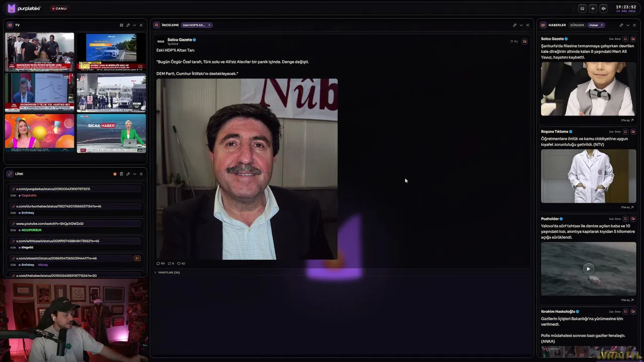The height and width of the screenshot is (362, 644).
Task: Edit the LİNK panel with the pencil icon
Action: click(128, 174)
